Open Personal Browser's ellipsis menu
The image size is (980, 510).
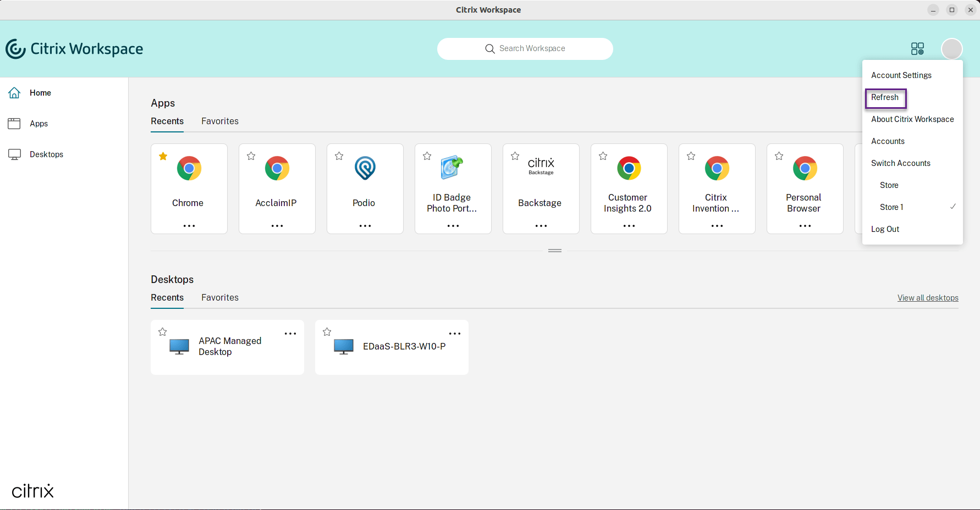point(805,226)
